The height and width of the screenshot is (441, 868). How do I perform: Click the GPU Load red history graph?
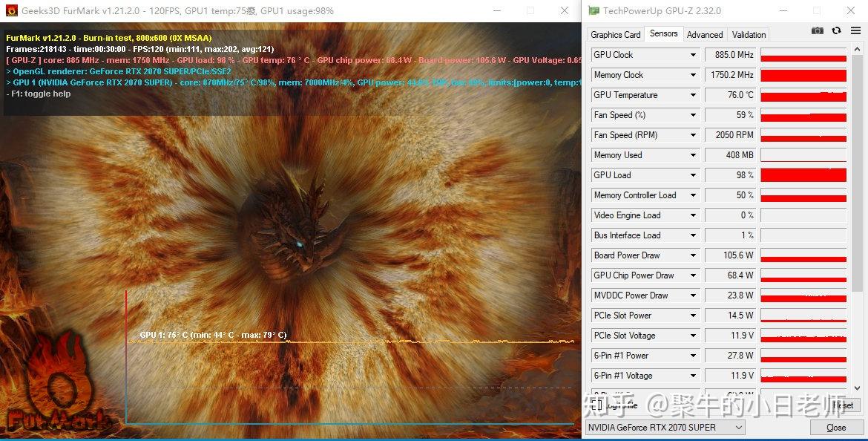803,175
